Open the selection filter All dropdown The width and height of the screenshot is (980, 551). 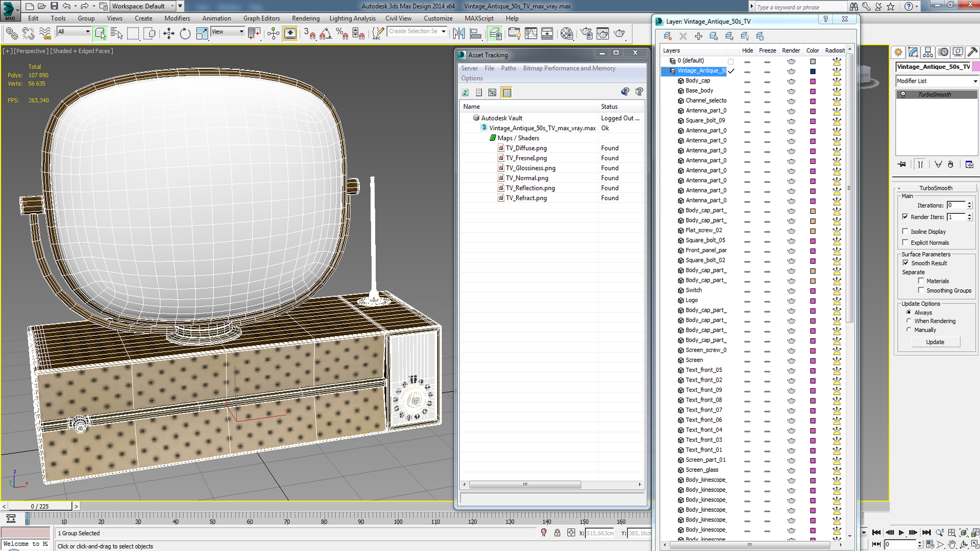[x=74, y=32]
